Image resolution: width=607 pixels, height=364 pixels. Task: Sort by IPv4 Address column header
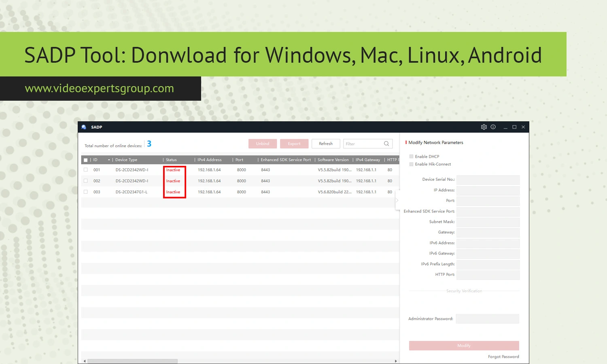pos(209,160)
